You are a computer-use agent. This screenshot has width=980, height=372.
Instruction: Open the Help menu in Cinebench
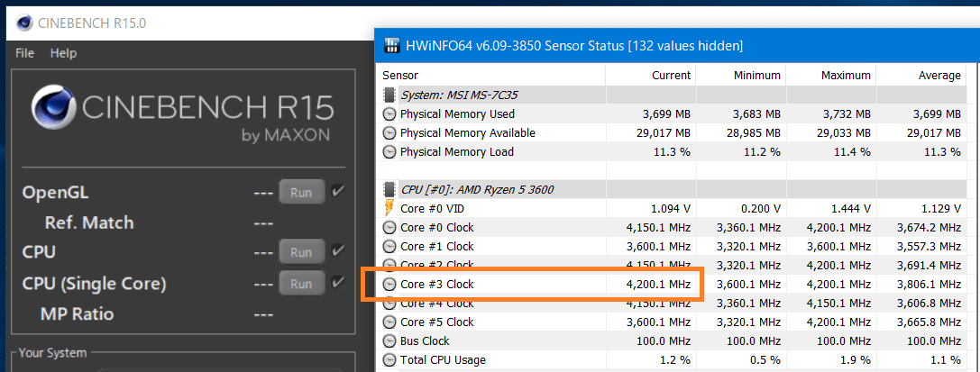tap(63, 53)
